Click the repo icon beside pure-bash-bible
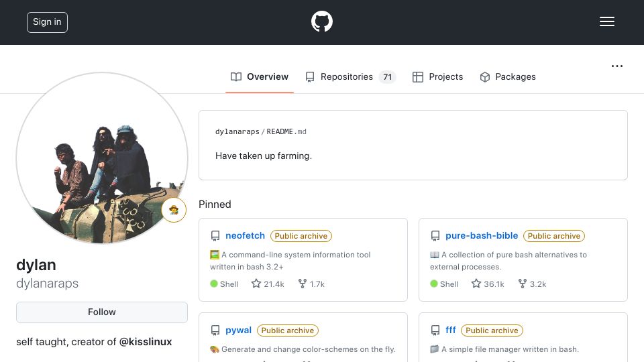The height and width of the screenshot is (362, 644). pos(435,236)
